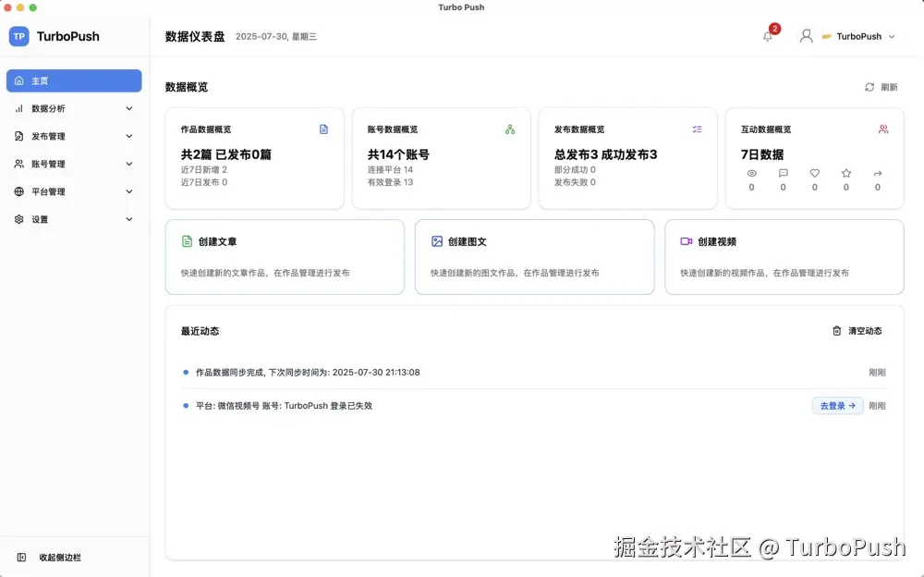This screenshot has height=577, width=924.
Task: Click the people icon on 互动数据概览 card
Action: tap(883, 129)
